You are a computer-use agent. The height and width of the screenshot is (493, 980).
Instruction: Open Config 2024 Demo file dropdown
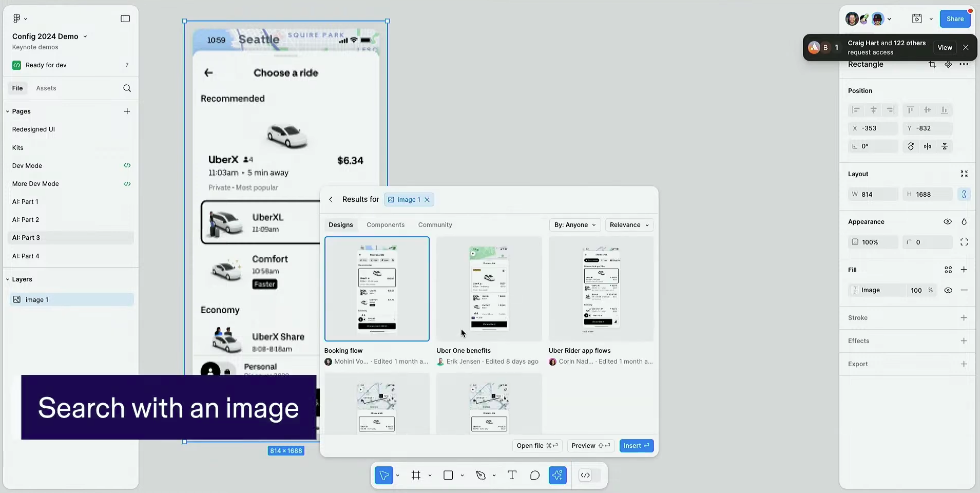pos(85,36)
